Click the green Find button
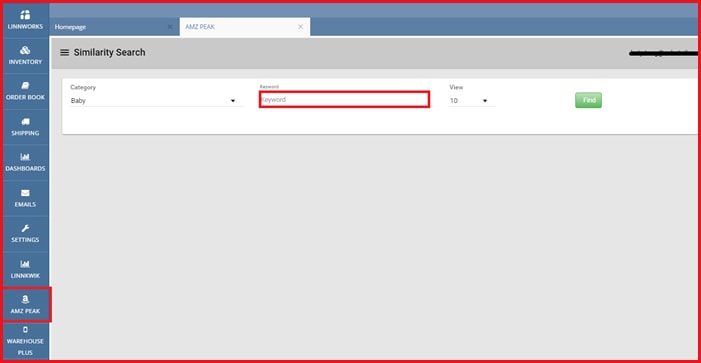 [588, 100]
